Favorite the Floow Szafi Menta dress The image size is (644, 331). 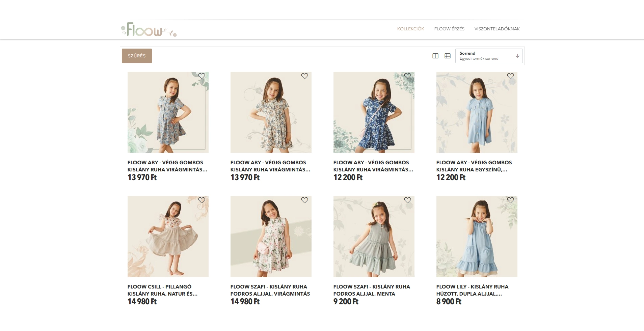[407, 200]
